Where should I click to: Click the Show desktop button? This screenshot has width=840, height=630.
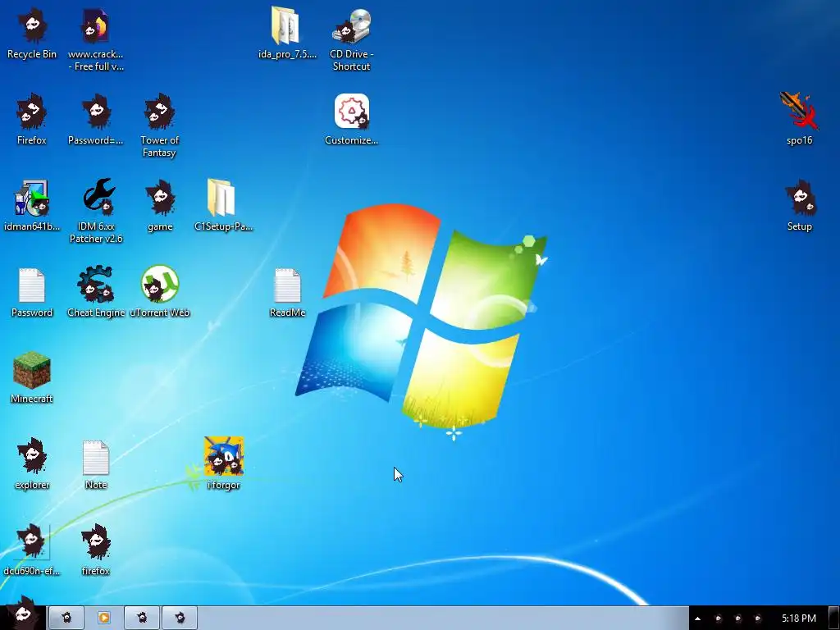833,618
